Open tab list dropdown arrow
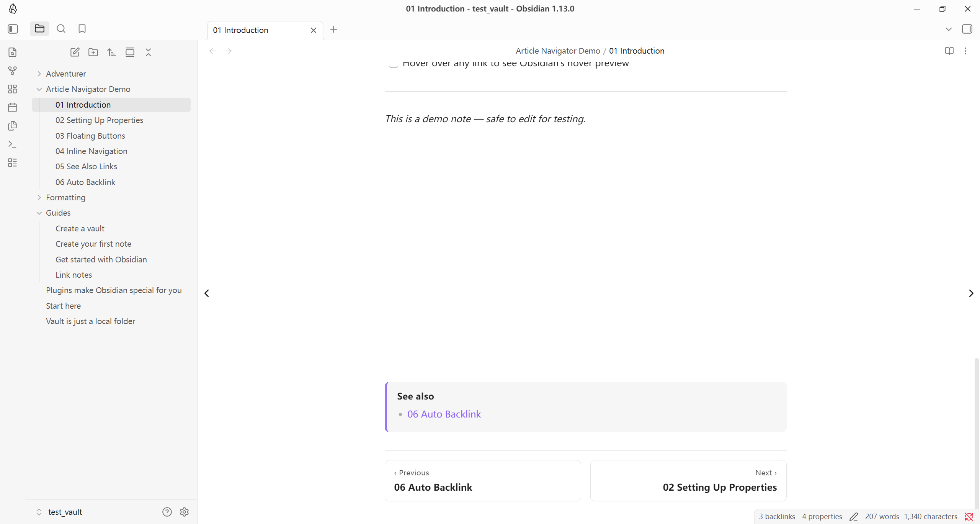980x524 pixels. point(949,29)
